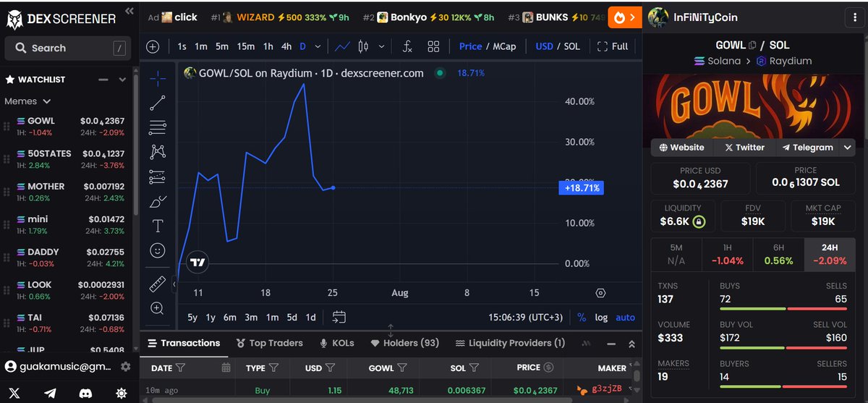Open the MOTHER watchlist pair

click(69, 192)
